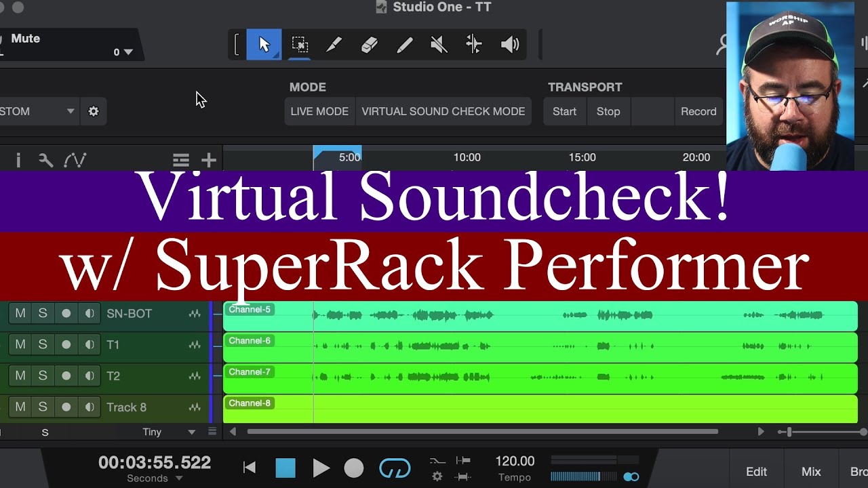Viewport: 868px width, 488px height.
Task: Click the Transport Record macro button
Action: click(698, 111)
